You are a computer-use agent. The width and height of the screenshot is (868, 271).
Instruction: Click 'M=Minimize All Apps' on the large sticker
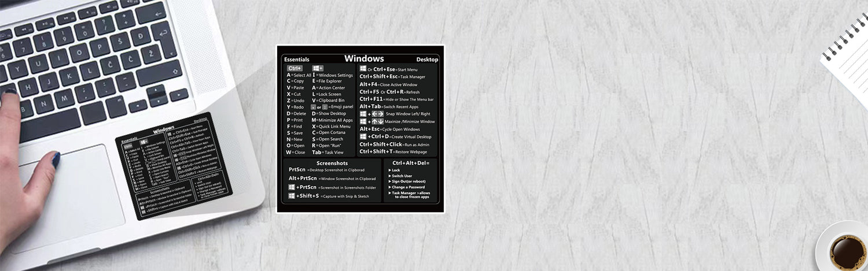333,120
